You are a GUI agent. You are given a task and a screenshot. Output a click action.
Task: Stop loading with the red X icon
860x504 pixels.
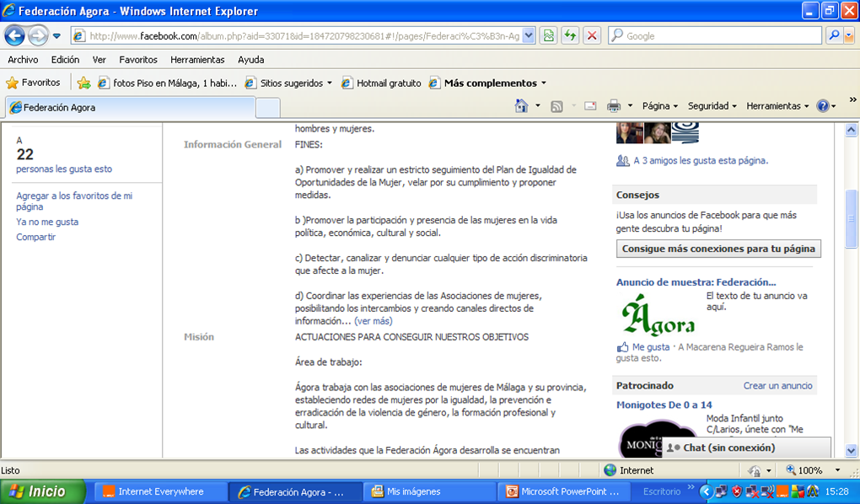pos(592,36)
